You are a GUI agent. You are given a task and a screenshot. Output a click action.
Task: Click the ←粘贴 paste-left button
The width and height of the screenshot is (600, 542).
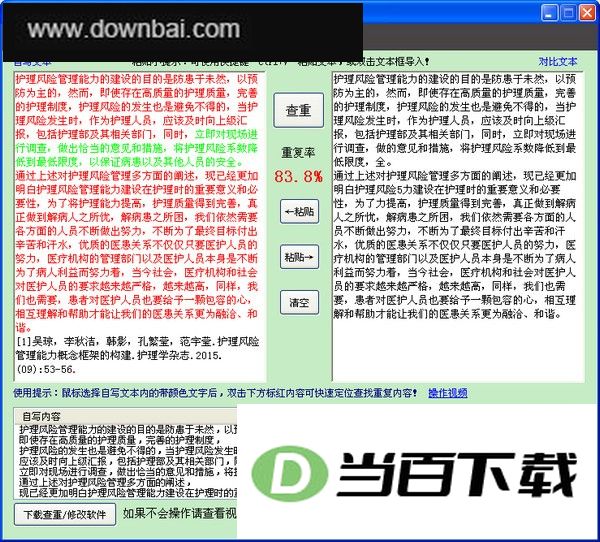point(299,211)
